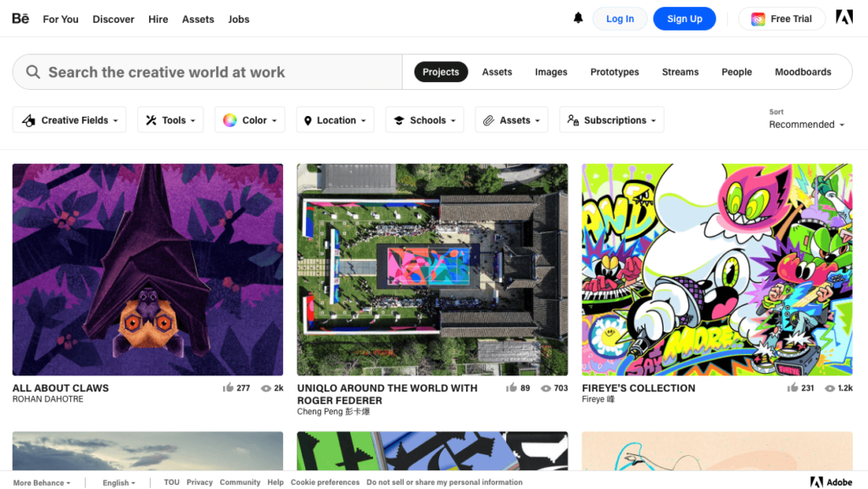Click the Tools filter crossed-tools icon
This screenshot has height=489, width=868.
[150, 119]
